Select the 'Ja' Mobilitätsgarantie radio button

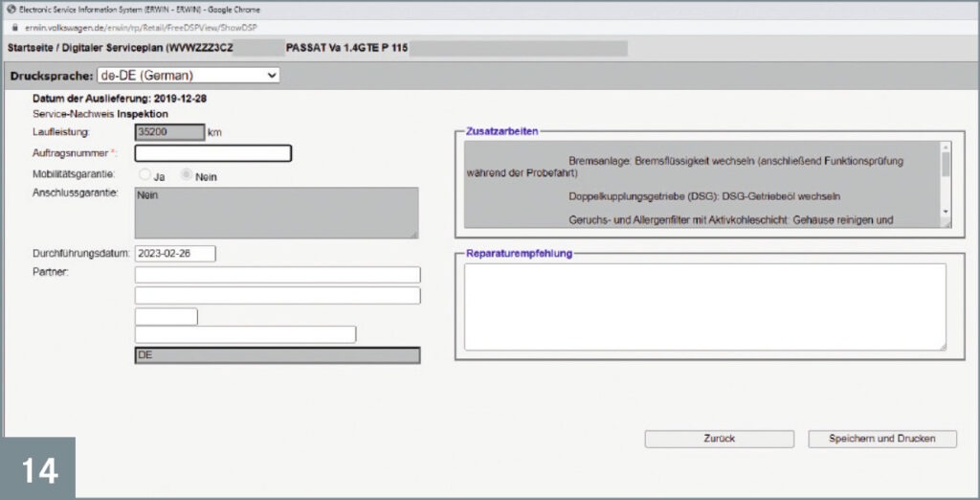145,176
